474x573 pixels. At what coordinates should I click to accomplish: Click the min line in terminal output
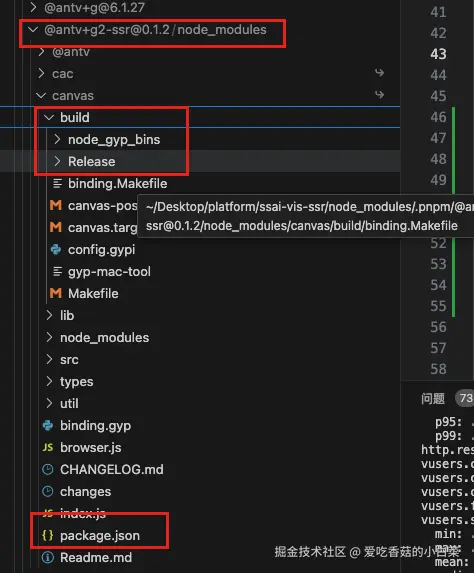click(454, 534)
